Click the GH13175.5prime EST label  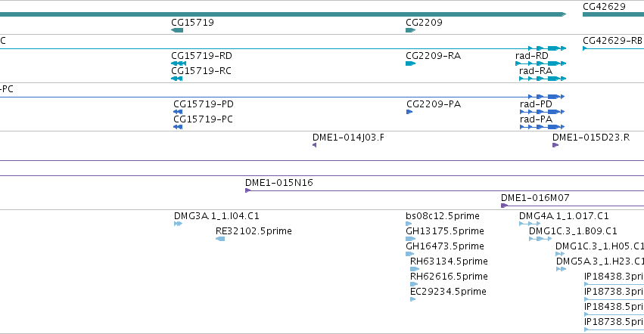coord(445,231)
